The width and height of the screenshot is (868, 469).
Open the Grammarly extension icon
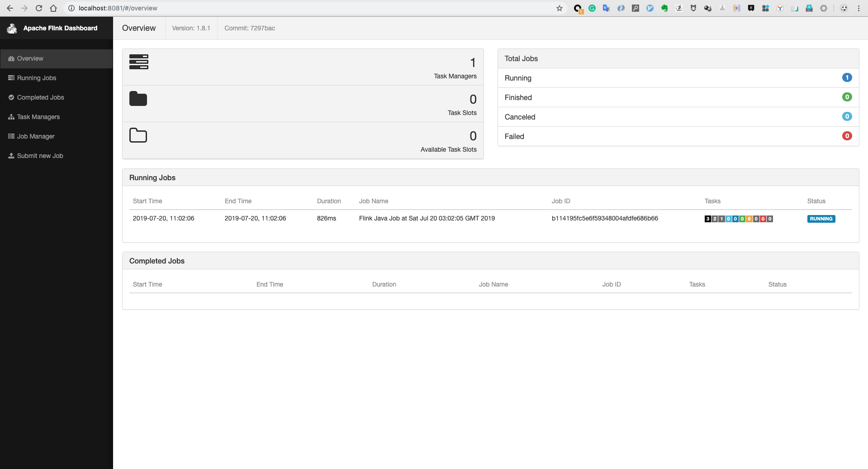click(x=592, y=8)
